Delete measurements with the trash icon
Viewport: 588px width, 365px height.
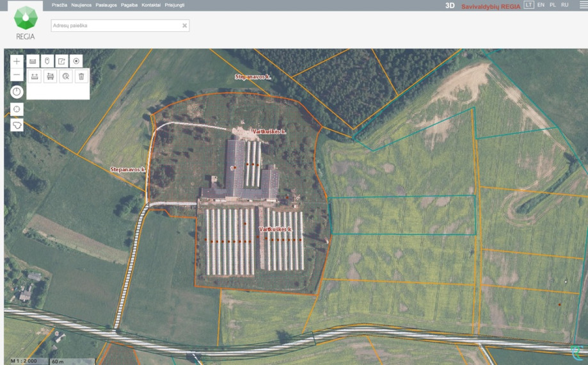(81, 77)
